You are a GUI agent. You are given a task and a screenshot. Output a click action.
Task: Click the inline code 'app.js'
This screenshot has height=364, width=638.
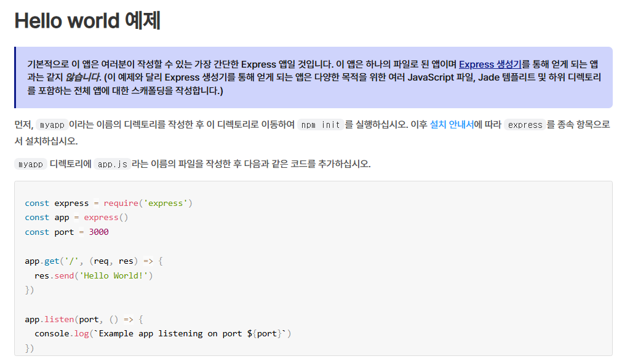(113, 164)
